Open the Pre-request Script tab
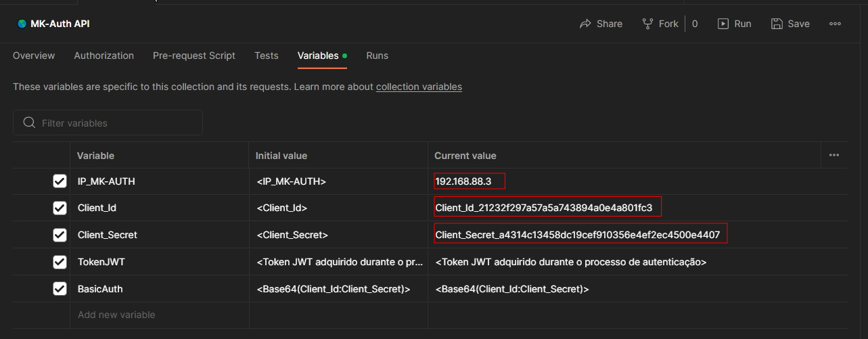This screenshot has height=339, width=868. 193,55
